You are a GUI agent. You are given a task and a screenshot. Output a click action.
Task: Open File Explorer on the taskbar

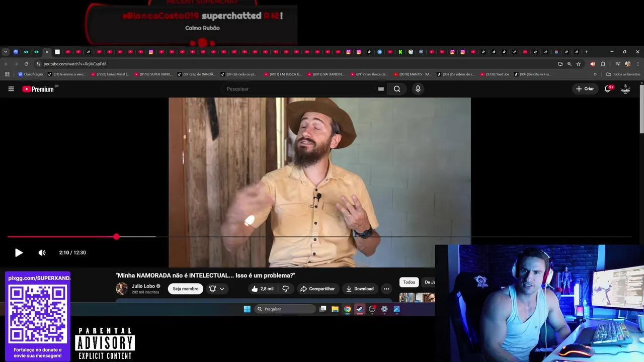[x=335, y=309]
